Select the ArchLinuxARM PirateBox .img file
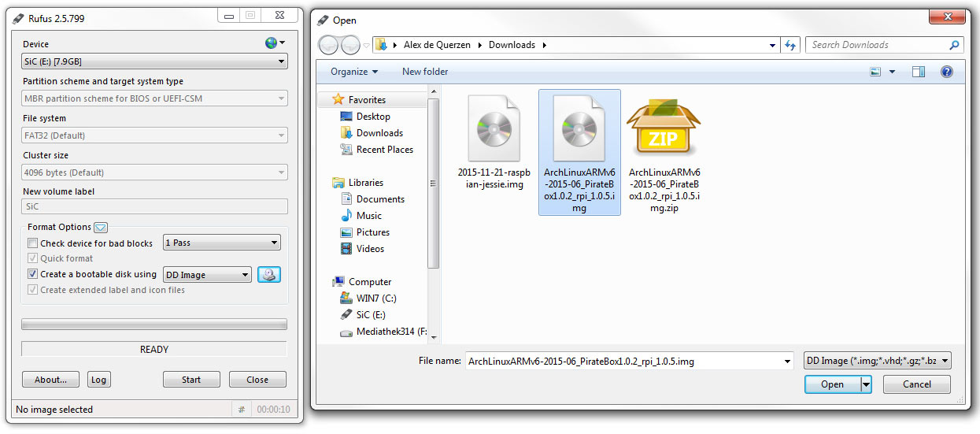980x434 pixels. (579, 151)
